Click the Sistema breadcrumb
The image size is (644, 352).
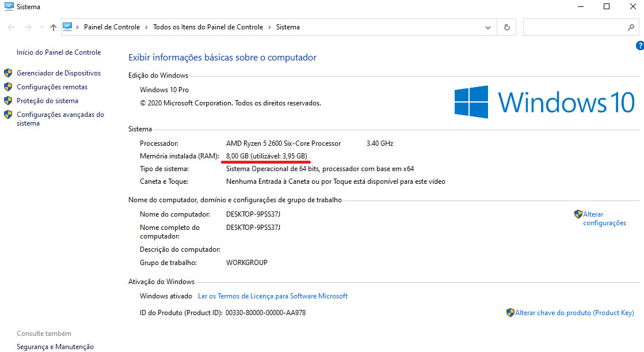(x=288, y=27)
